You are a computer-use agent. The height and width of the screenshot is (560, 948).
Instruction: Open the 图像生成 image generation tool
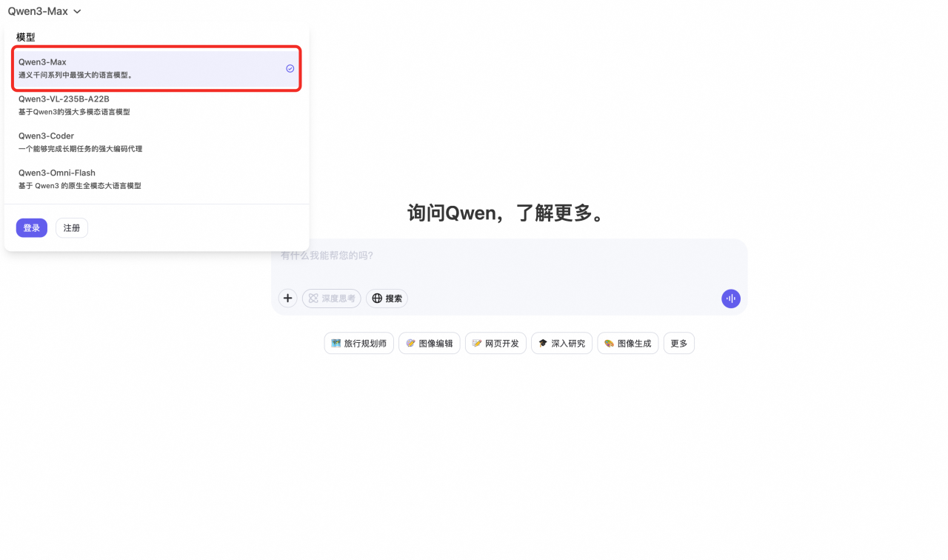point(627,343)
